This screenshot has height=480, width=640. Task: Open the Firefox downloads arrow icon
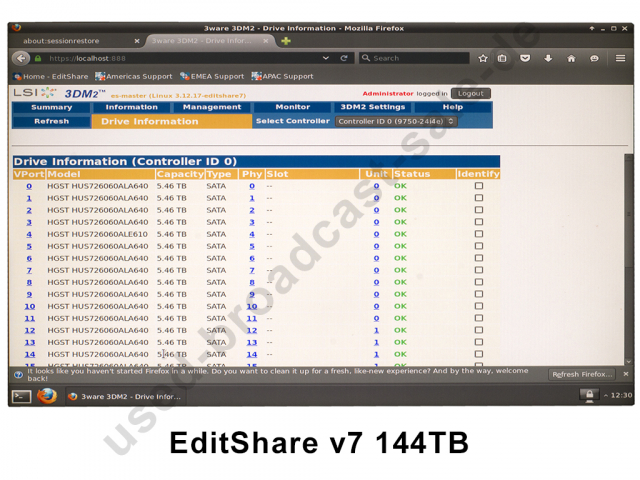click(x=548, y=59)
